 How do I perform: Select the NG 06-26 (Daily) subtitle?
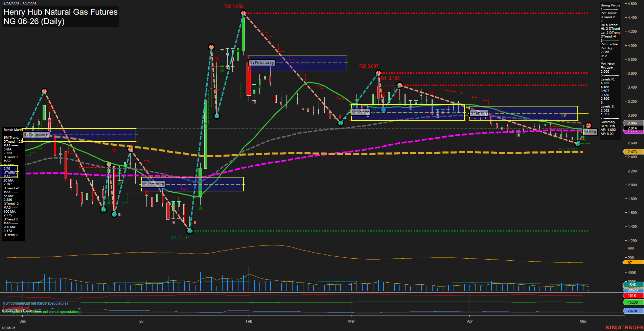pyautogui.click(x=34, y=21)
